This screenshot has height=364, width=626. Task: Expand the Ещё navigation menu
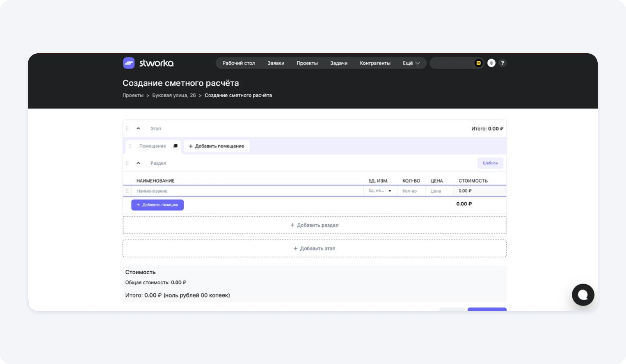411,63
